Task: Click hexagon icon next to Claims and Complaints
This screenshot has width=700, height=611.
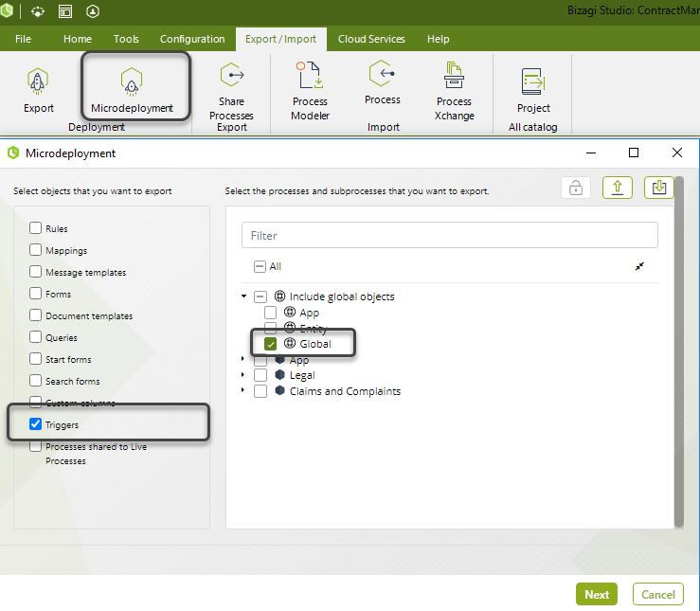Action: point(279,390)
